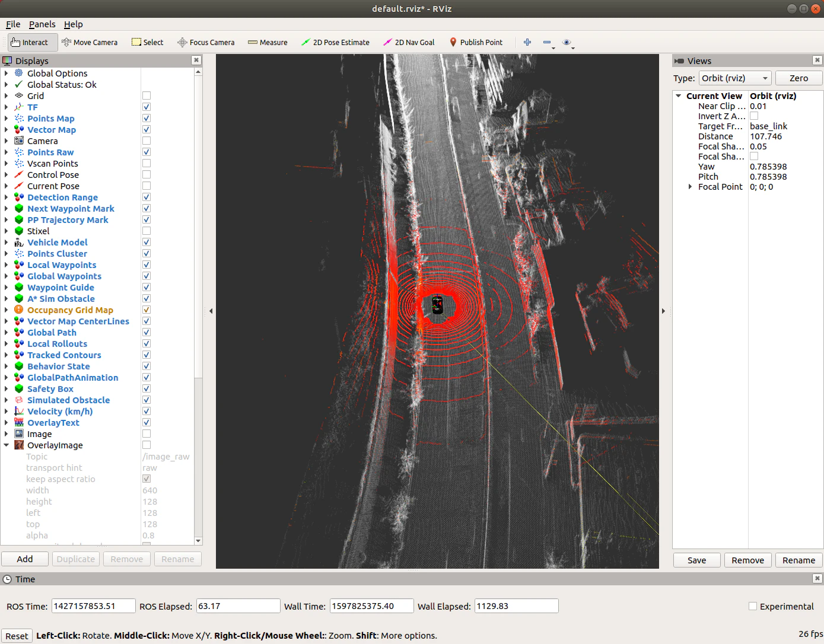The width and height of the screenshot is (824, 644).
Task: Choose the 2D Pose Estimate tool
Action: point(335,42)
